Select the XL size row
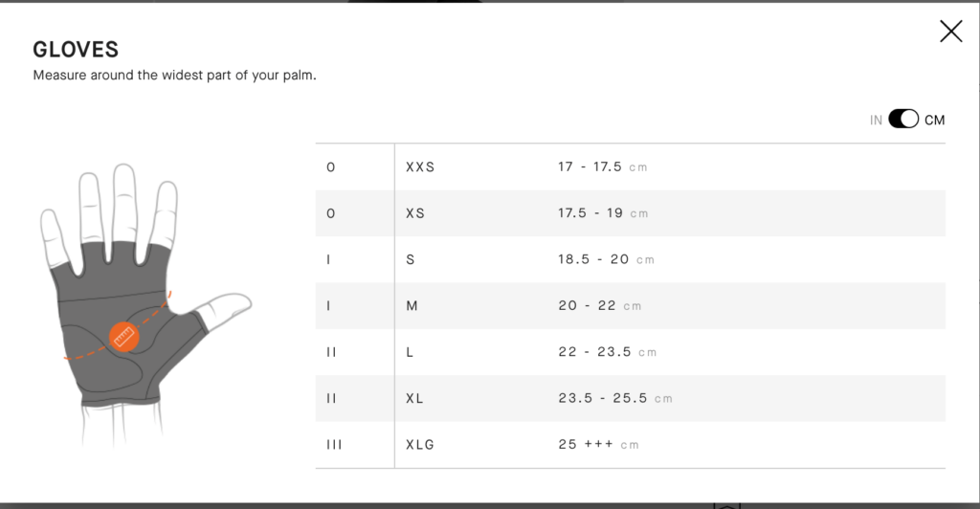 click(630, 398)
